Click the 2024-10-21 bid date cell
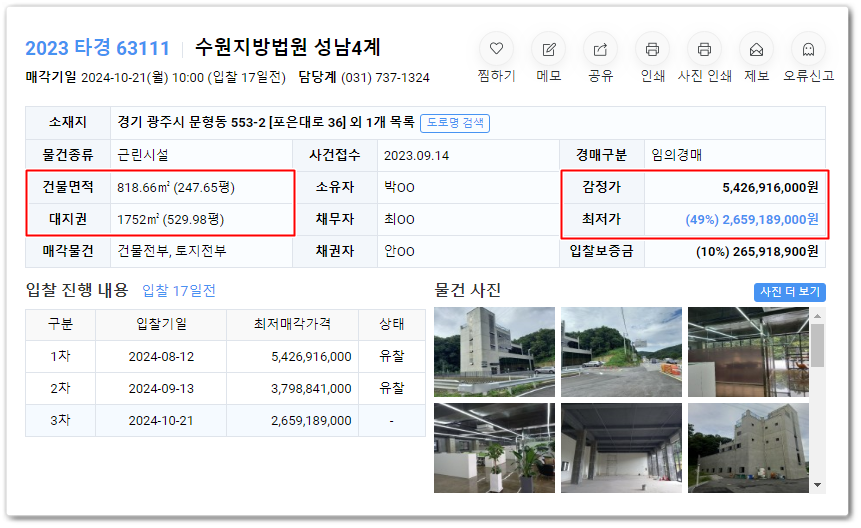This screenshot has height=528, width=861. point(161,420)
